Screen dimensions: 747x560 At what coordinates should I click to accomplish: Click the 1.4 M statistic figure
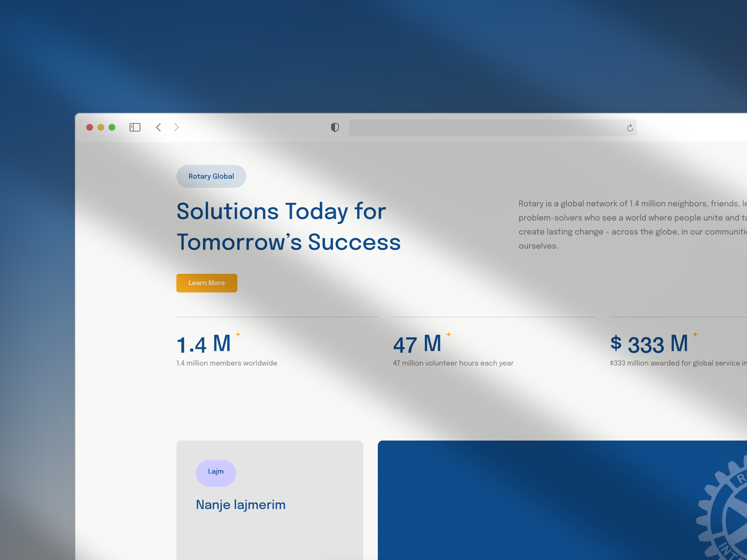tap(204, 344)
